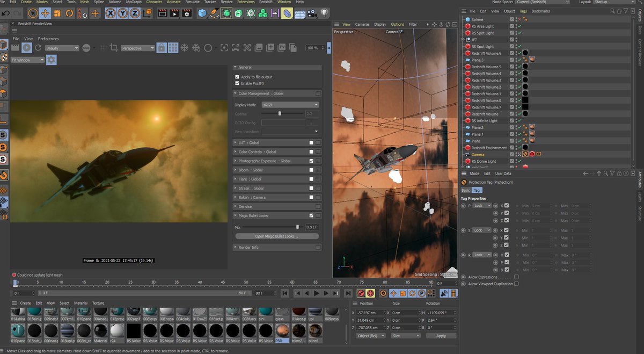
Task: Click Open Magic Bullet Looks button
Action: click(277, 236)
